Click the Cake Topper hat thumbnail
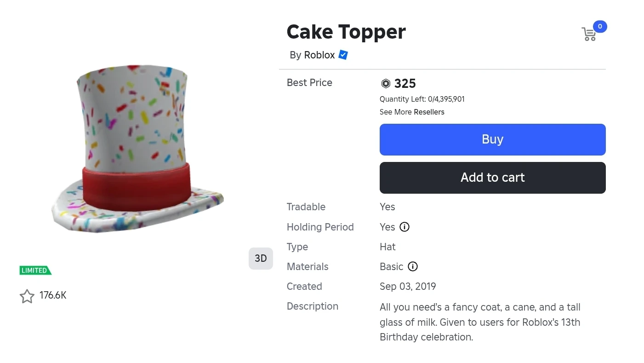Viewport: 644px width, 363px height. click(136, 148)
